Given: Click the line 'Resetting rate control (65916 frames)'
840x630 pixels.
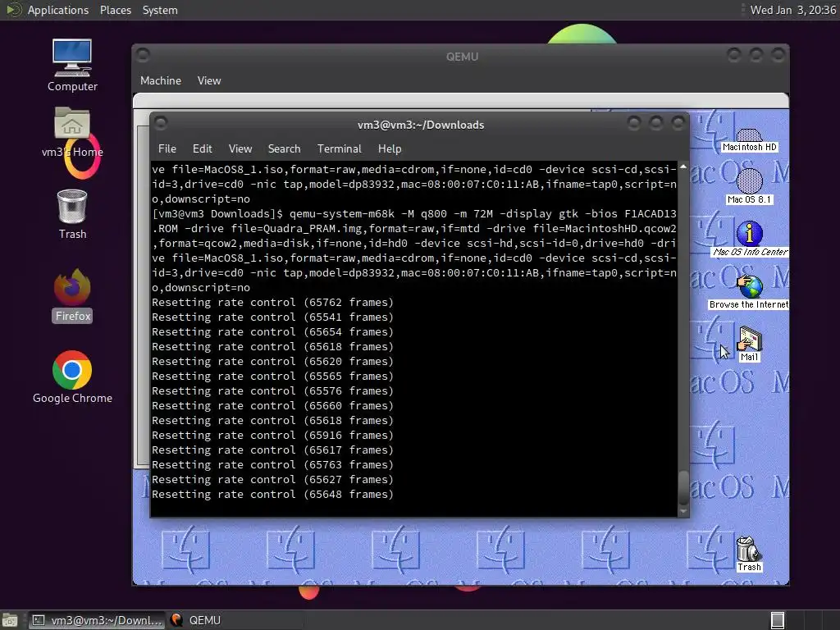Looking at the screenshot, I should (272, 436).
